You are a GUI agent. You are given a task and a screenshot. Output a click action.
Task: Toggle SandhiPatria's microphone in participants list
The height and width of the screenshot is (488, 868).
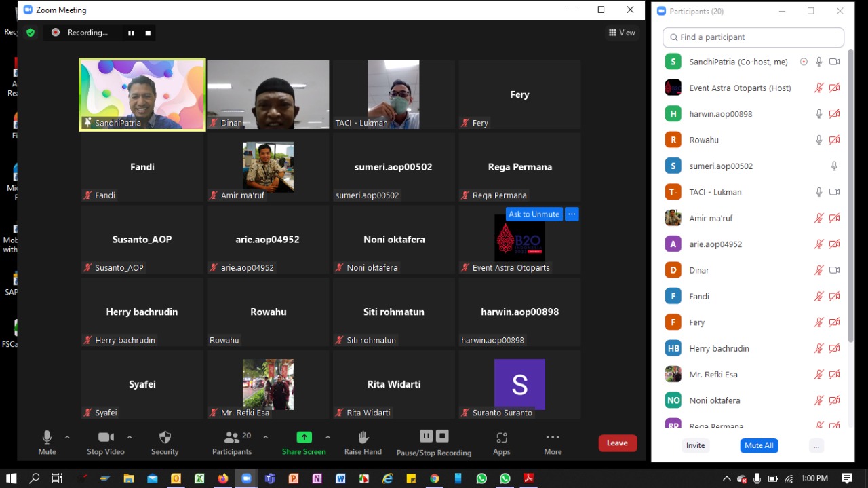[819, 62]
